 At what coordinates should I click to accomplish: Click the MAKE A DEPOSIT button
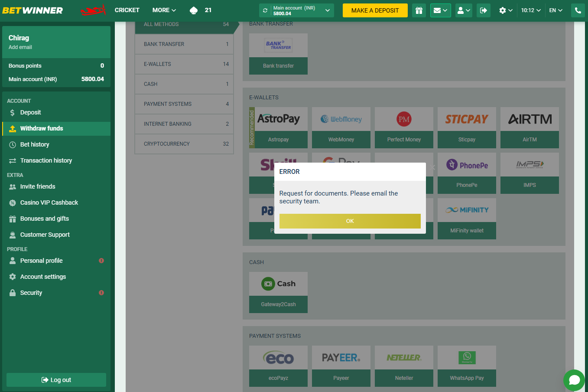tap(375, 10)
